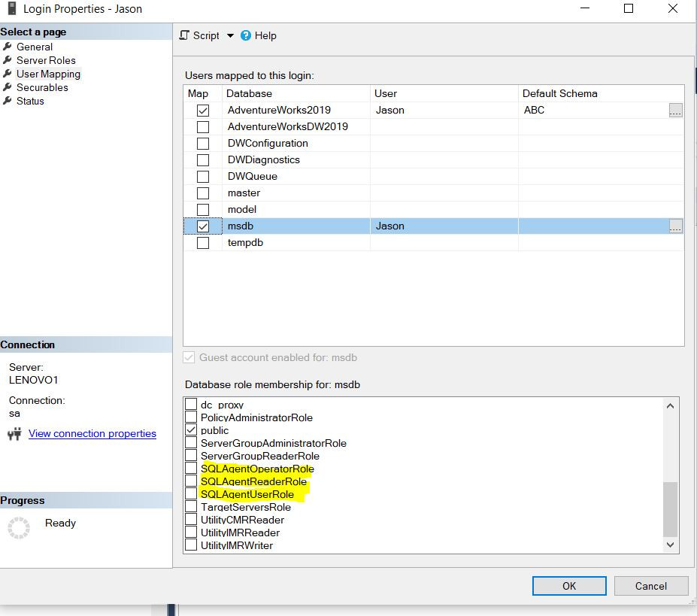Minimize the Login Properties window
The width and height of the screenshot is (697, 616).
tap(585, 8)
